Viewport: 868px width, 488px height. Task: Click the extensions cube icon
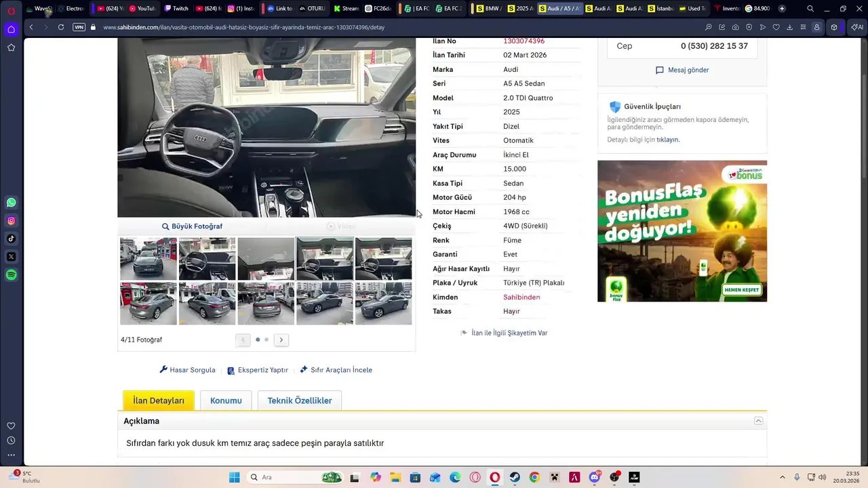[x=834, y=27]
